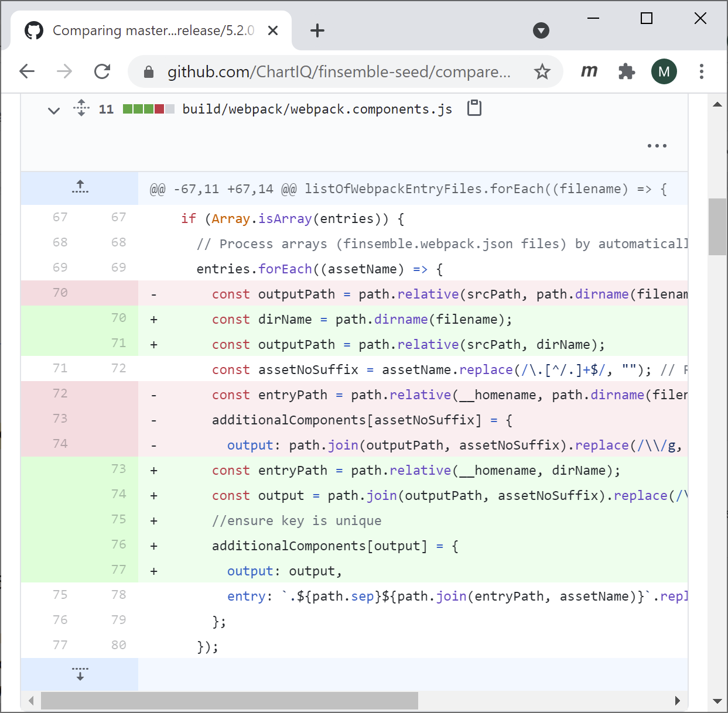Open a new browser tab
The image size is (728, 713).
click(x=317, y=30)
